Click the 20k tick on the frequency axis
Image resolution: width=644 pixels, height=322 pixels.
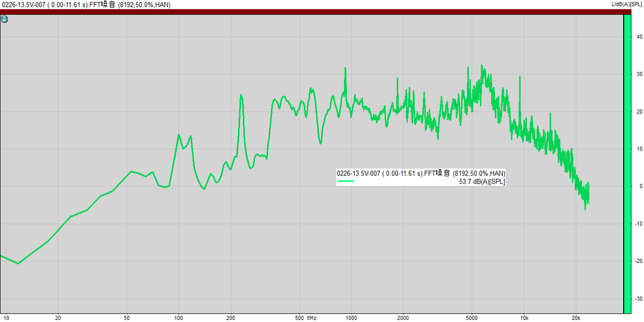pos(576,318)
